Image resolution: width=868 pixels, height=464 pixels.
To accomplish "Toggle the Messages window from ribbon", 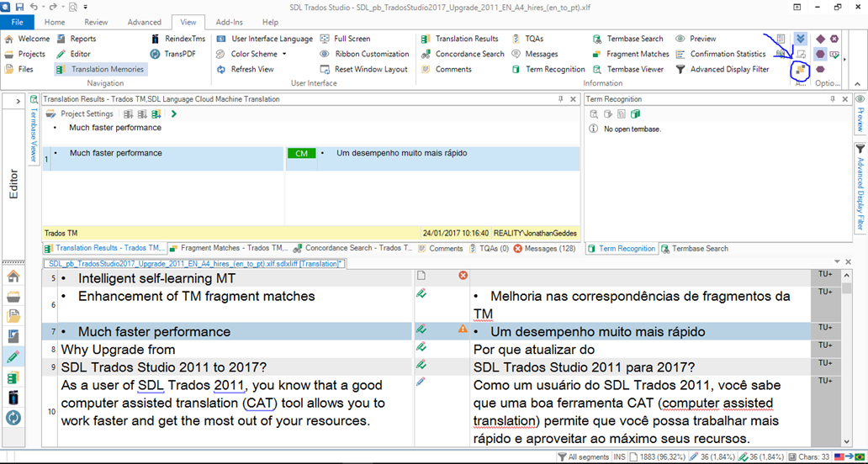I will 534,54.
